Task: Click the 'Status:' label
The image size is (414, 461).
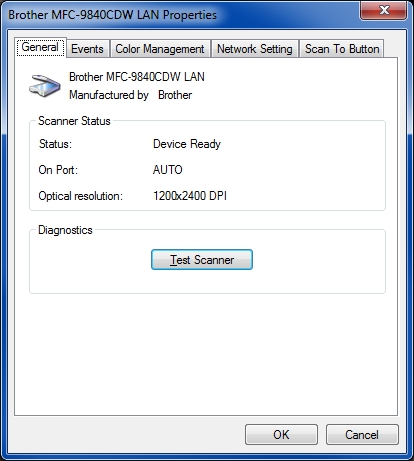Action: 55,144
